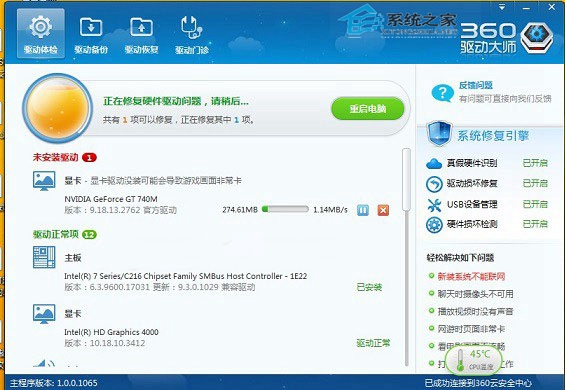Open the title bar dropdown menu arrow
The width and height of the screenshot is (565, 390).
[x=502, y=7]
